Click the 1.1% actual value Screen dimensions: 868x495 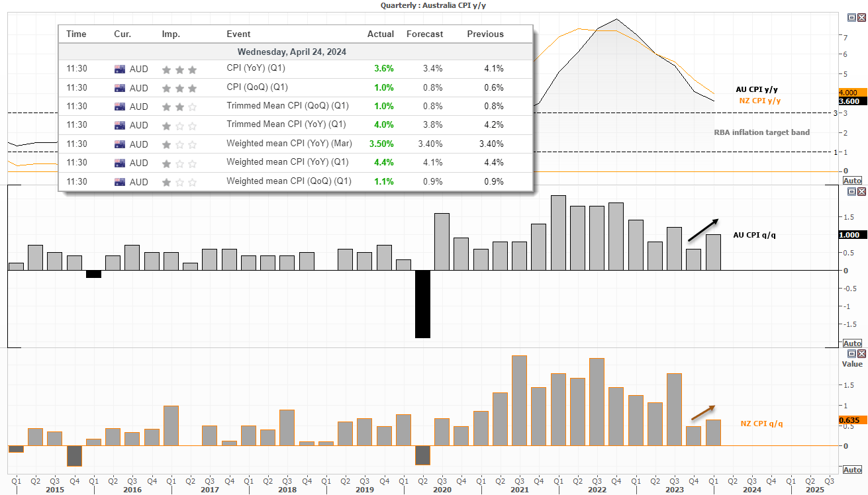(383, 181)
